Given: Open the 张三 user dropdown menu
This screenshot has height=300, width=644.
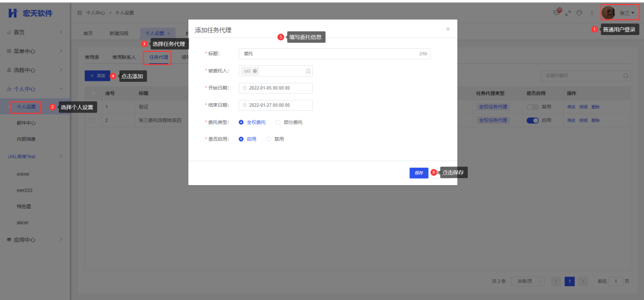Looking at the screenshot, I should point(627,13).
